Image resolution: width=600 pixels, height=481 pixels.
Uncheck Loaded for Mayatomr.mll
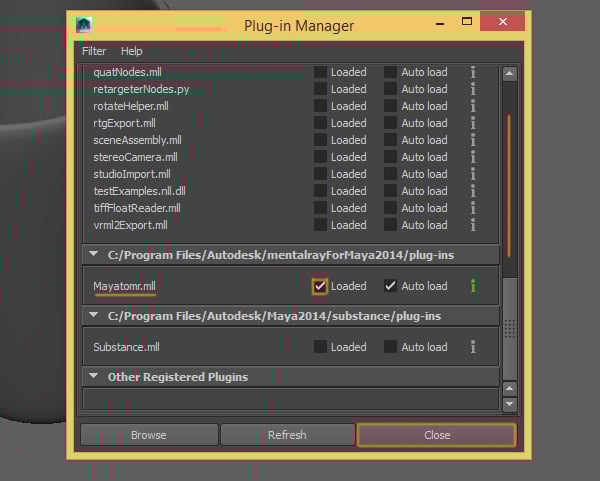pyautogui.click(x=320, y=286)
